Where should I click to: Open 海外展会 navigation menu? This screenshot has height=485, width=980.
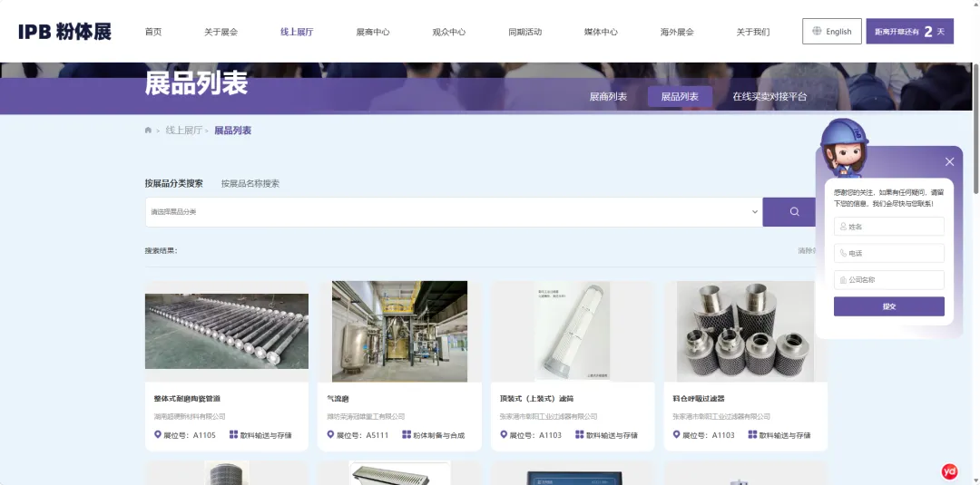click(x=677, y=32)
